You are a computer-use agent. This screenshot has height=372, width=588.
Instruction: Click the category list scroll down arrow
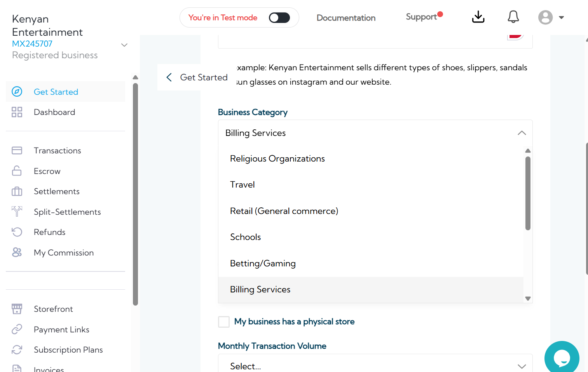click(528, 299)
